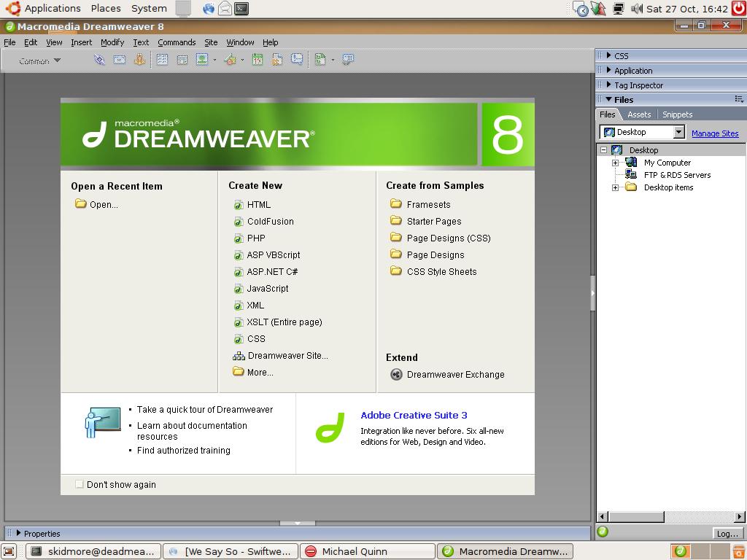Create a new ASP VBScript document
Viewport: 747px width, 560px height.
tap(267, 254)
